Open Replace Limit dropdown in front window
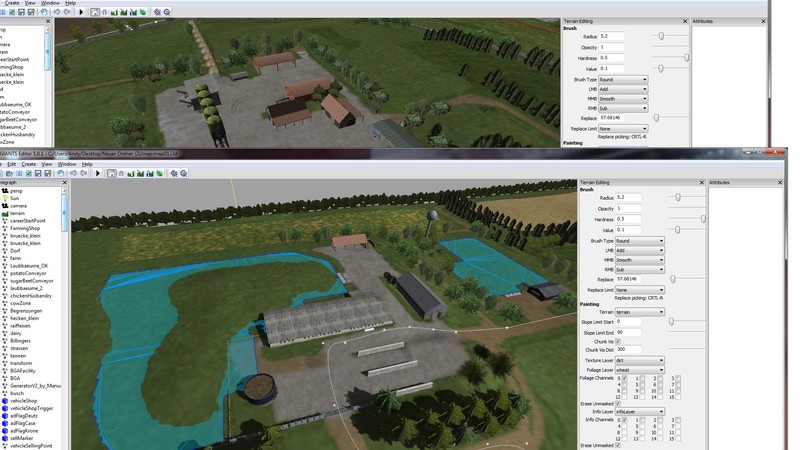Viewport: 800px width, 450px height. pos(639,290)
